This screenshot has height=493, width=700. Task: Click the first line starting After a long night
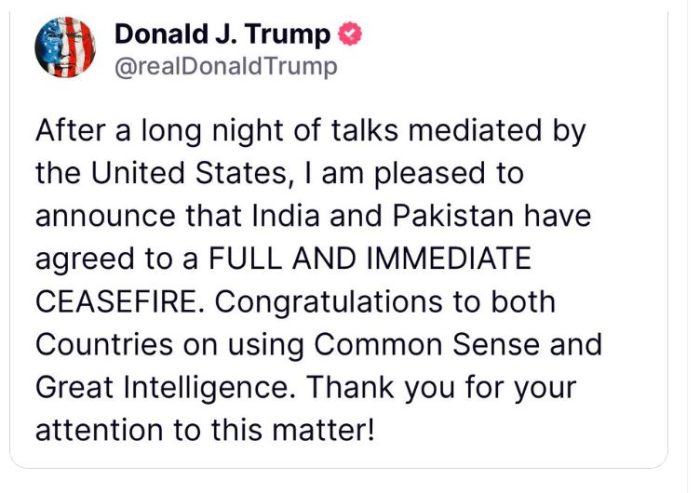click(x=310, y=131)
